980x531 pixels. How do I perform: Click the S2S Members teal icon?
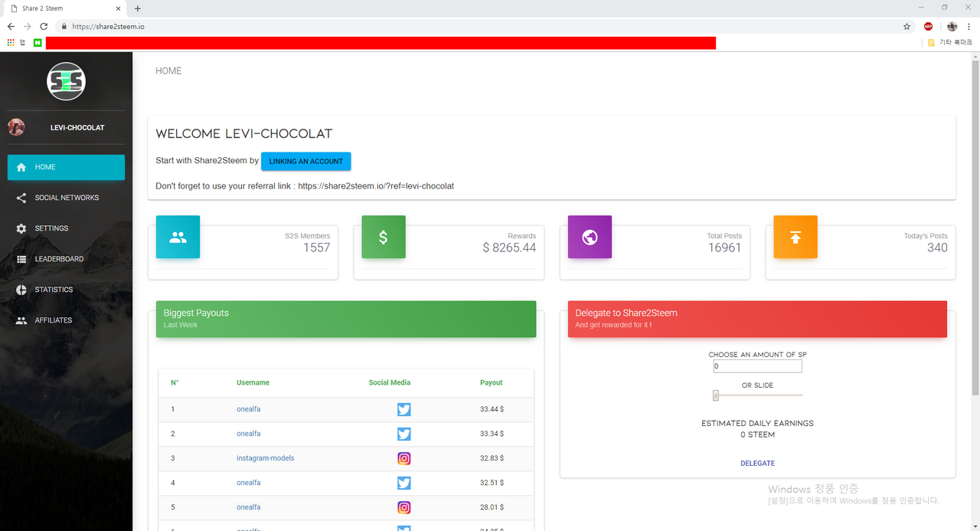178,237
